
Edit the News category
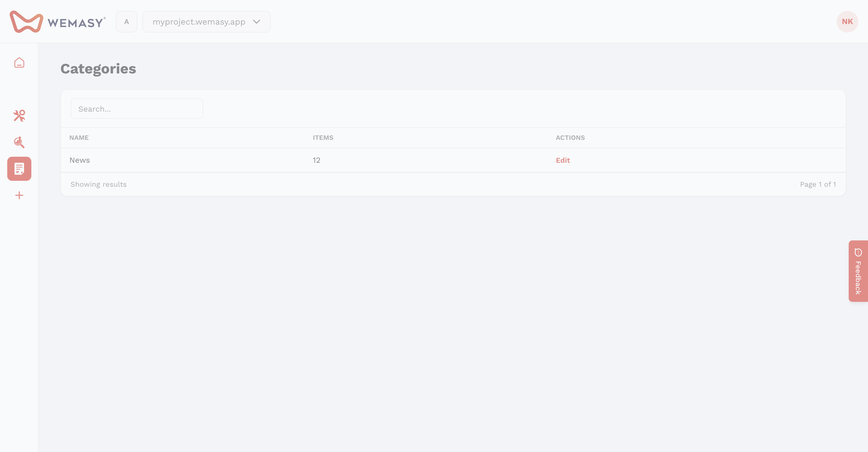(x=563, y=160)
